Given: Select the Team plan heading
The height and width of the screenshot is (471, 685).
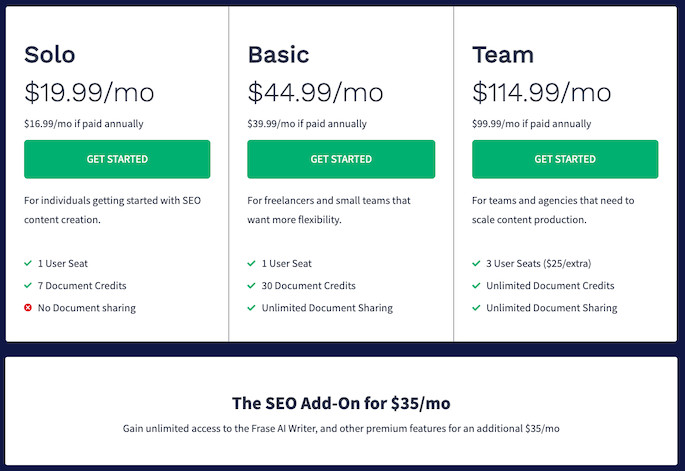Looking at the screenshot, I should click(x=503, y=55).
